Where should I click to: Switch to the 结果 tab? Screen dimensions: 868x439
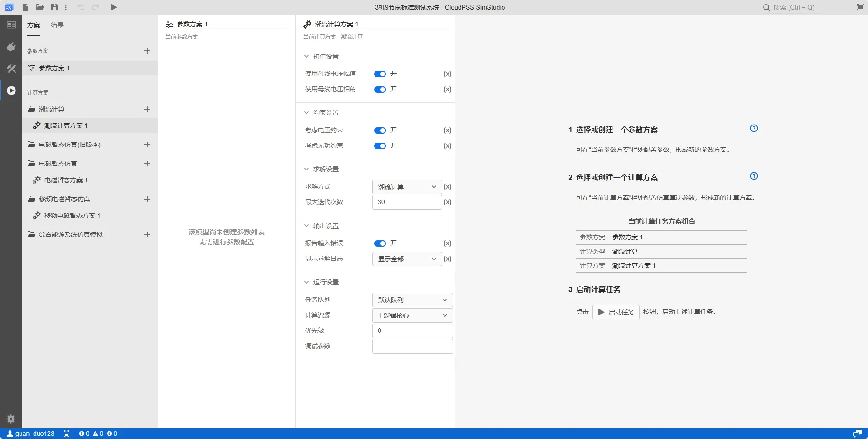pos(57,25)
